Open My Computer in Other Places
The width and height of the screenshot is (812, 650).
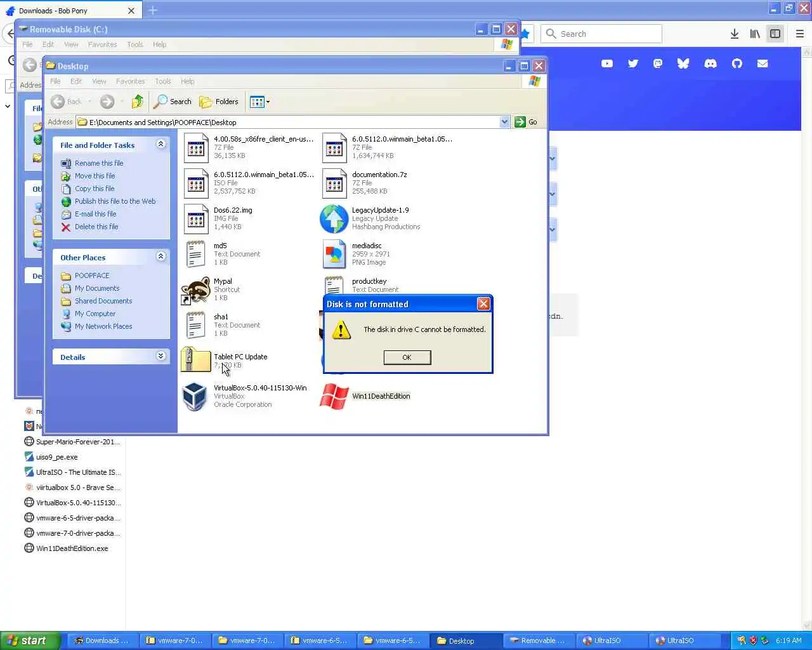(x=95, y=314)
